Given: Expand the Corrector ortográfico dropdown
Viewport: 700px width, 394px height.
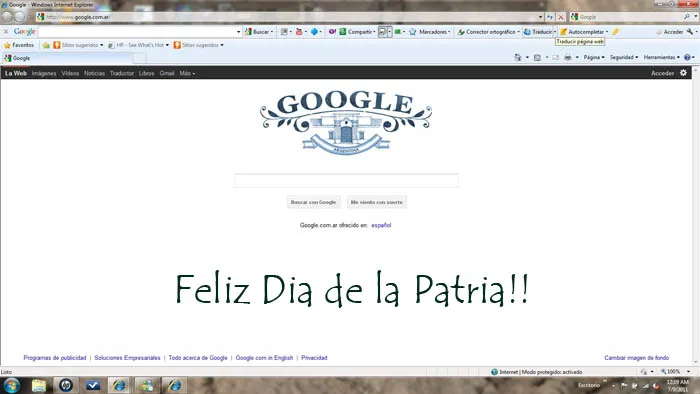Looking at the screenshot, I should click(x=518, y=32).
